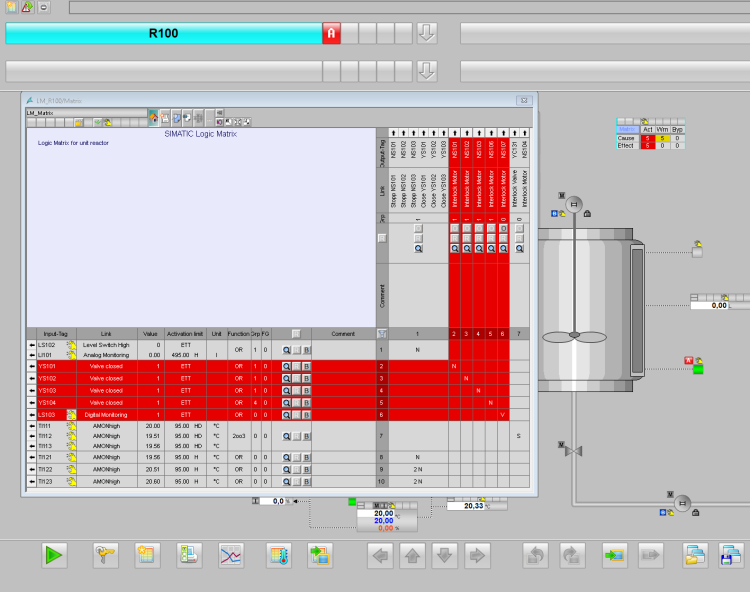Click the next picture redo-arrow button

pyautogui.click(x=572, y=555)
